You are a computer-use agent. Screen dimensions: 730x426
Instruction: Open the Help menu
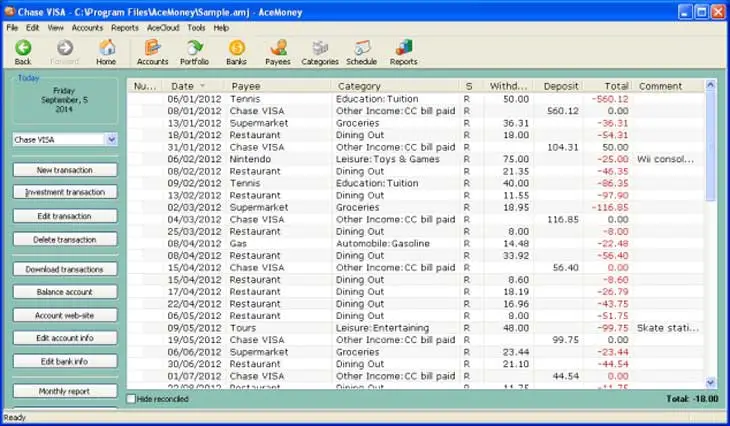221,28
